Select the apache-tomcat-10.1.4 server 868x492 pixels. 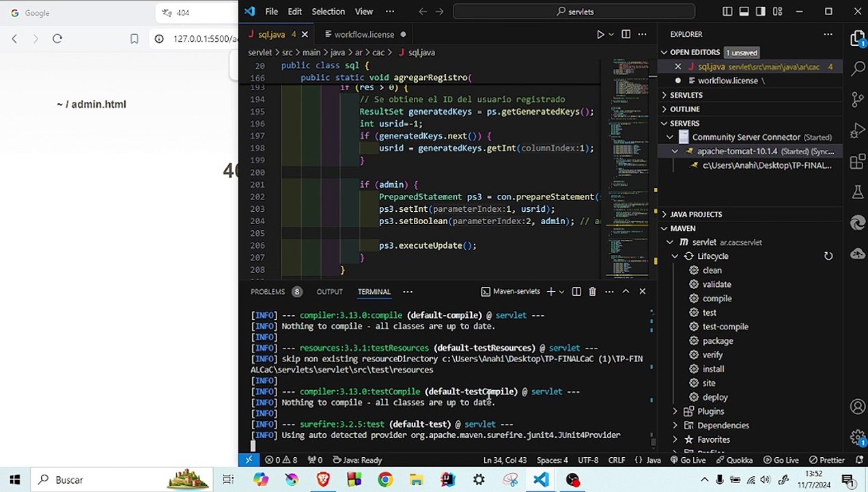(737, 152)
